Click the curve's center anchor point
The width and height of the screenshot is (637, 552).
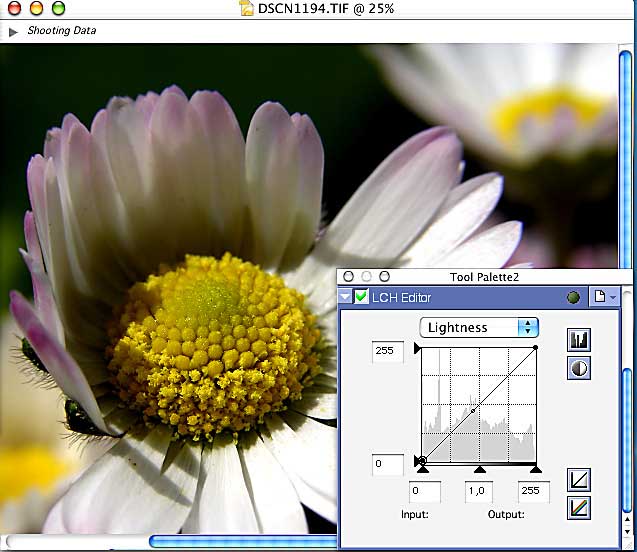pyautogui.click(x=473, y=411)
